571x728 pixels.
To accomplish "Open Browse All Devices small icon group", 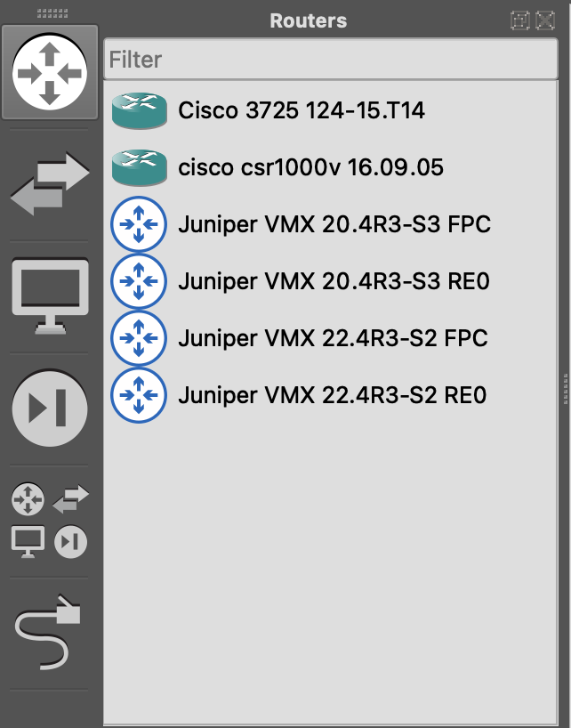I will click(x=50, y=520).
